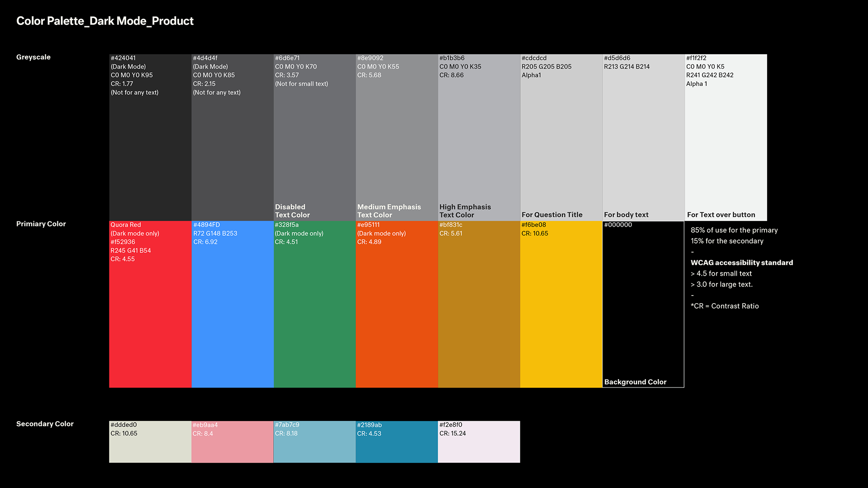868x488 pixels.
Task: Click the Disabled Text Color grey swatch
Action: pos(315,145)
